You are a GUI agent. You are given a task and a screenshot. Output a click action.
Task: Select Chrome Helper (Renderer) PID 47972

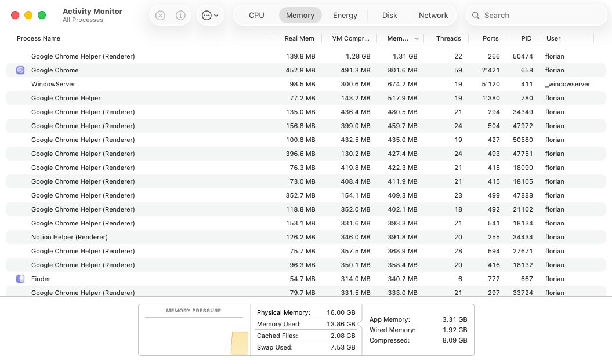(306, 126)
